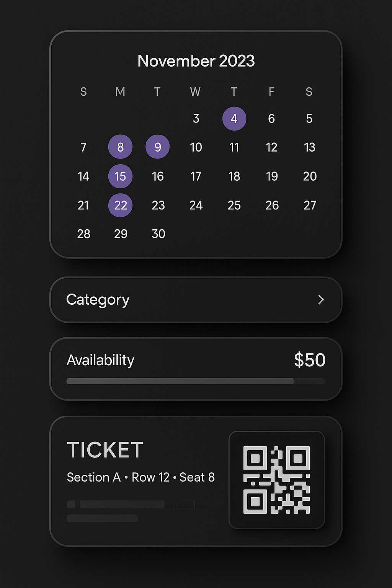The image size is (392, 588).
Task: Choose date 3 on the calendar
Action: (x=196, y=119)
